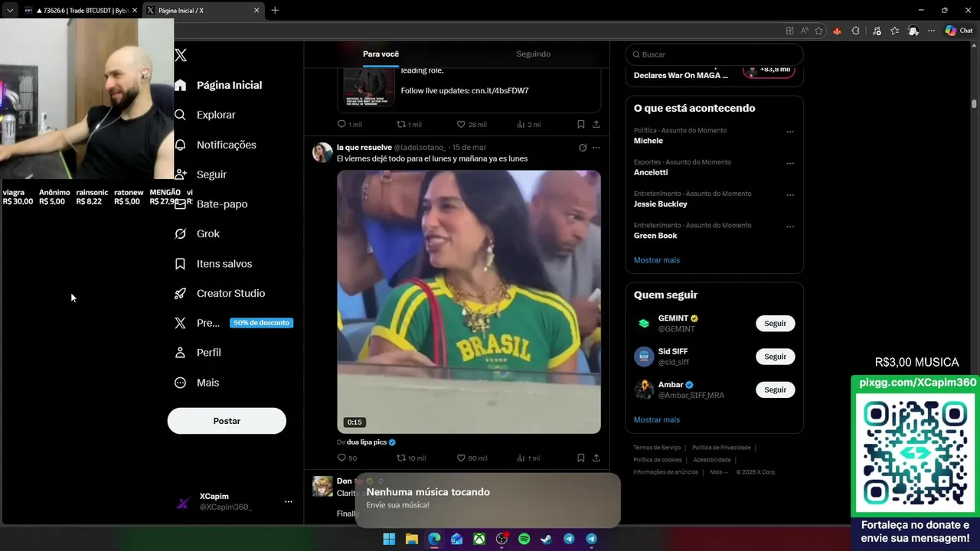Screen dimensions: 980x551
Task: Switch to the Bybit BTCUSDT browser tab
Action: coord(80,10)
